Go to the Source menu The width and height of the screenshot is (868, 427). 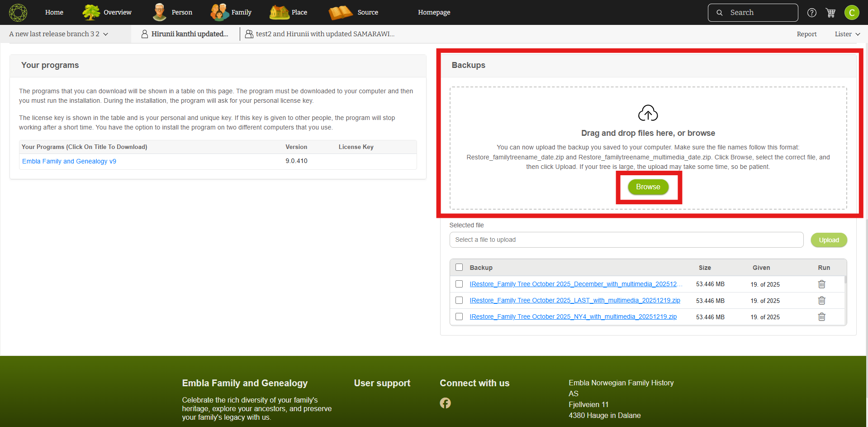click(x=354, y=12)
